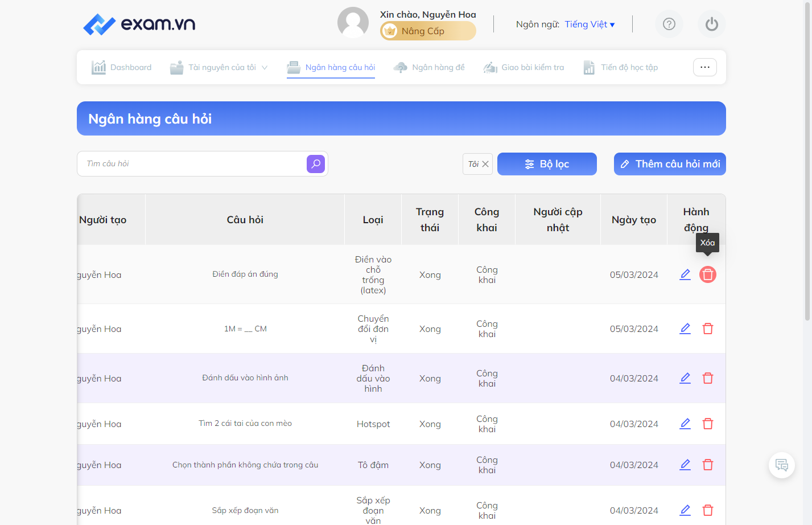
Task: Remove the 'Tôi' filter tag
Action: pyautogui.click(x=485, y=164)
